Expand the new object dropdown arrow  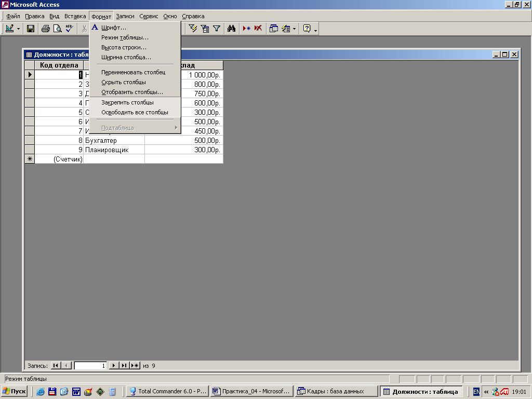294,29
